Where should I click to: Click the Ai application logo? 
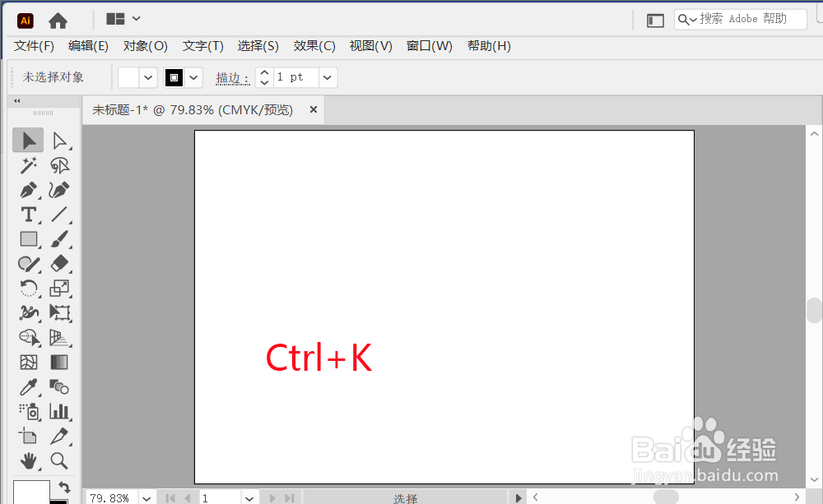point(26,21)
